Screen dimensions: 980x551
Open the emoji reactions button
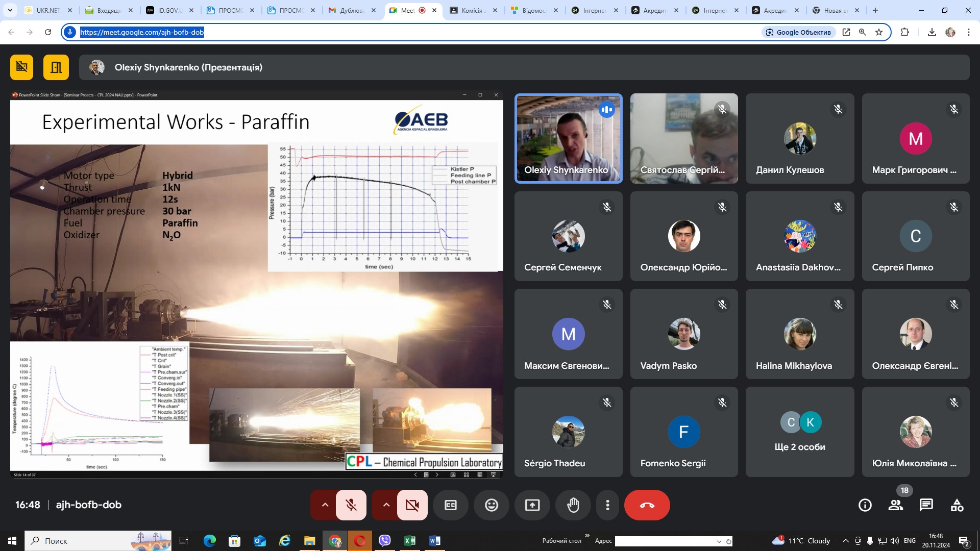(491, 505)
